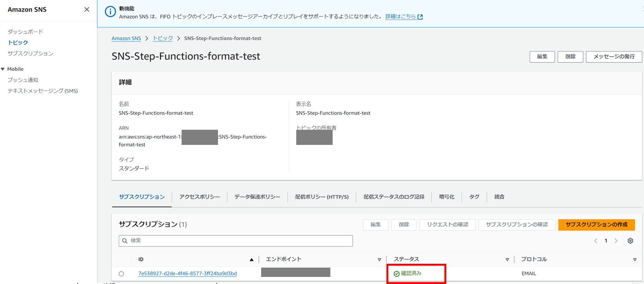Click the EMAIL protocol cell
Viewport: 644px width, 284px height.
(x=529, y=273)
